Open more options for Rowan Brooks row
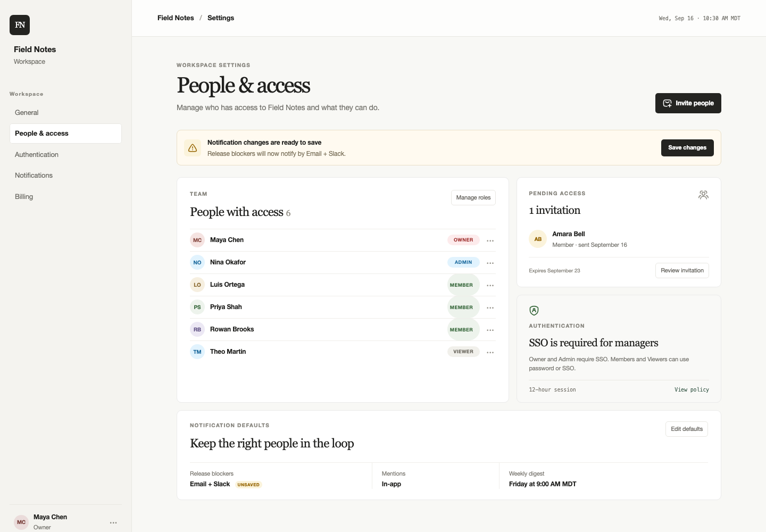The width and height of the screenshot is (766, 532). click(490, 330)
